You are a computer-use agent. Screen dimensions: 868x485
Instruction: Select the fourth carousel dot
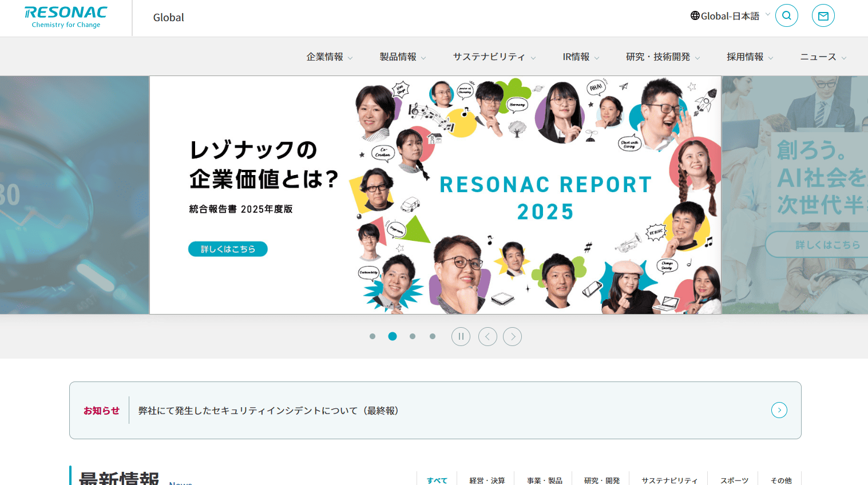point(433,336)
